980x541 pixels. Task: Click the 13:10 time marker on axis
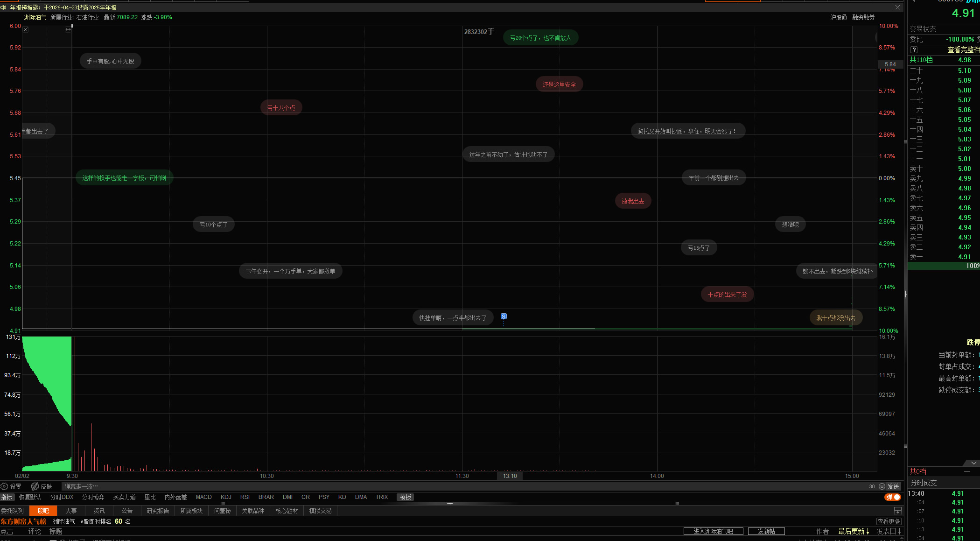pos(510,476)
